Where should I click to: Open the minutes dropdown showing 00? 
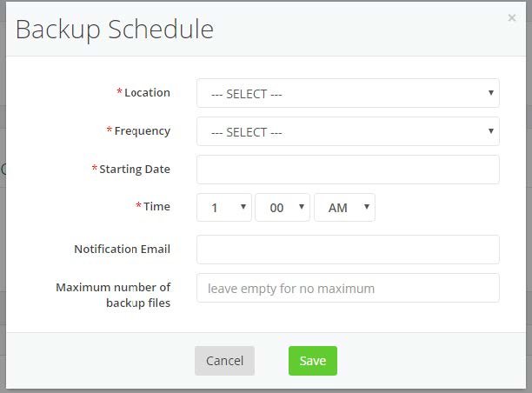tap(283, 208)
